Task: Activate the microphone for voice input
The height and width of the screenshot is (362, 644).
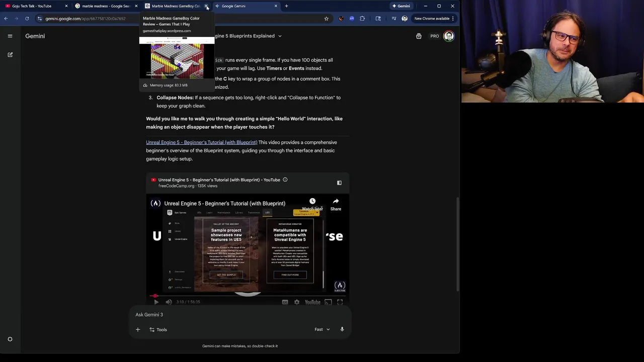Action: [x=342, y=329]
